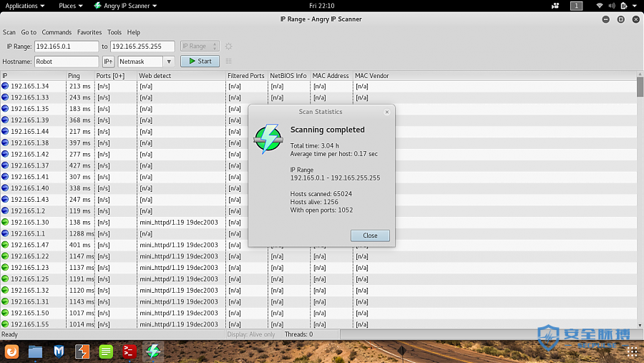Open the fetchers list icon beside Start

pos(229,62)
